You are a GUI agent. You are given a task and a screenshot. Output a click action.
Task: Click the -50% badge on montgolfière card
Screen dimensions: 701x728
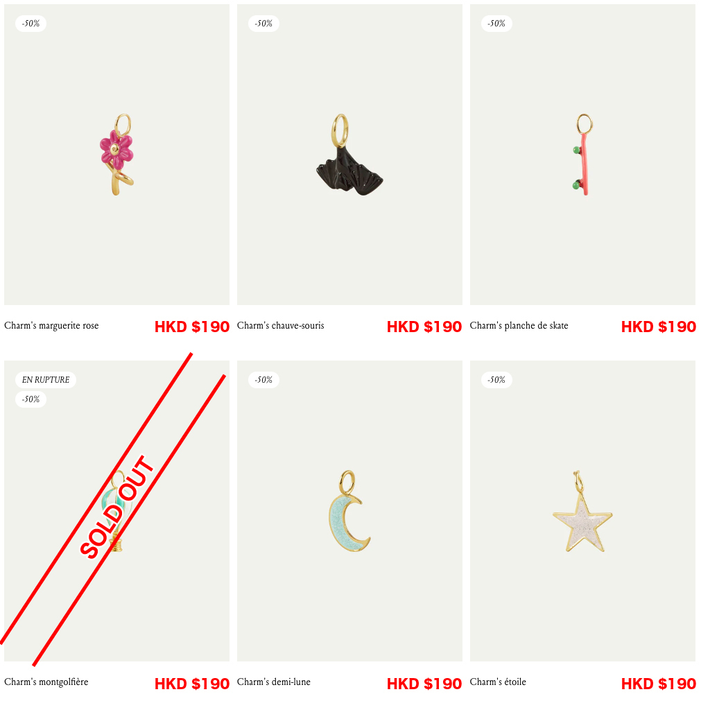tap(31, 399)
